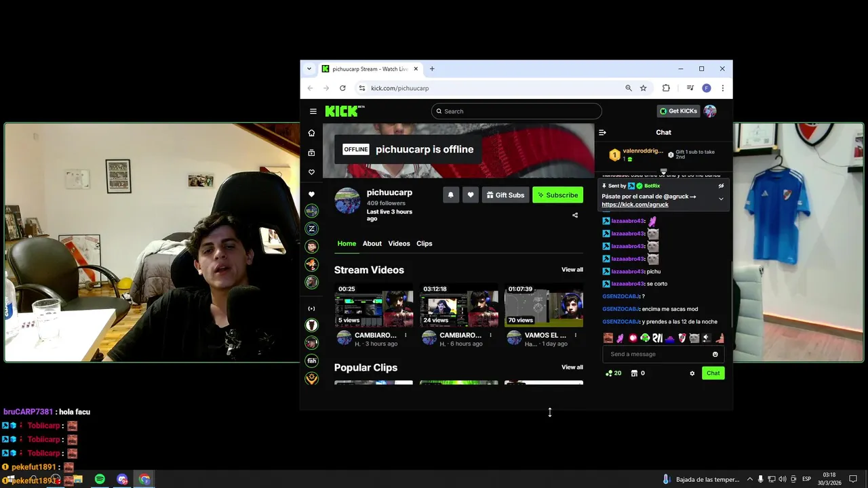Screen dimensions: 868x488
Task: Open Spotify from the taskbar
Action: click(100, 479)
